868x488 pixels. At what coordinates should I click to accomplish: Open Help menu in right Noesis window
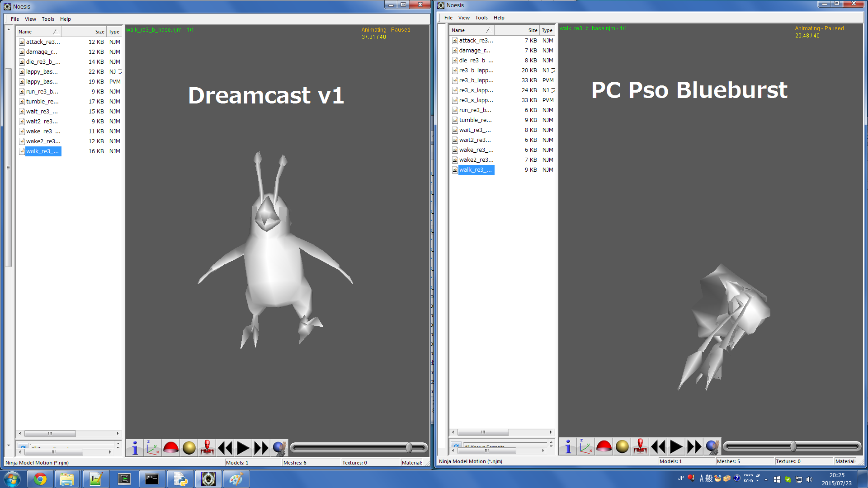[499, 18]
